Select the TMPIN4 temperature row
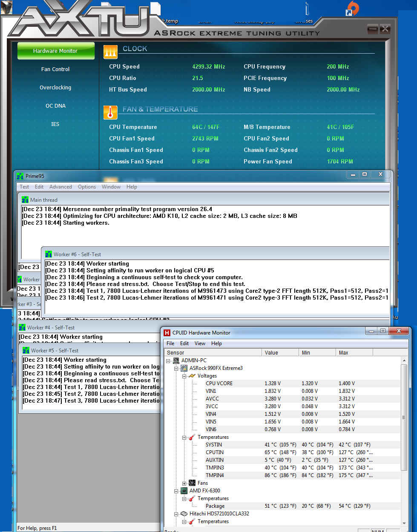 pos(282,475)
